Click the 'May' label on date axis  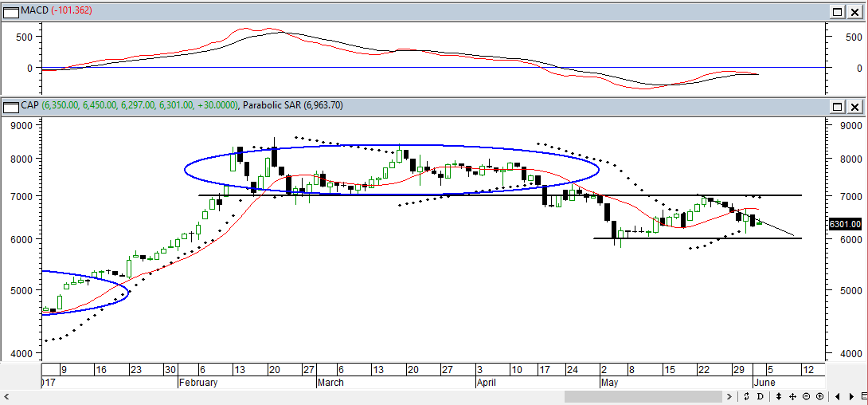click(609, 383)
